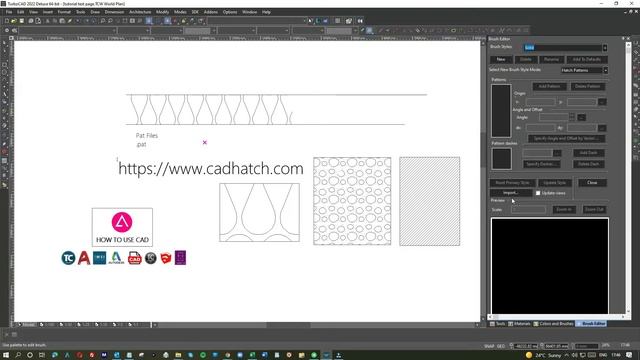Click the pink How To Use CAD logo

coord(122,222)
